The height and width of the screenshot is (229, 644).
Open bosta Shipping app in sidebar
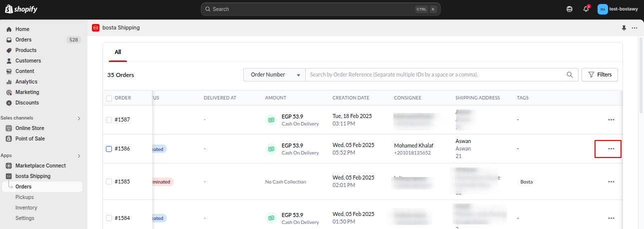coord(32,176)
